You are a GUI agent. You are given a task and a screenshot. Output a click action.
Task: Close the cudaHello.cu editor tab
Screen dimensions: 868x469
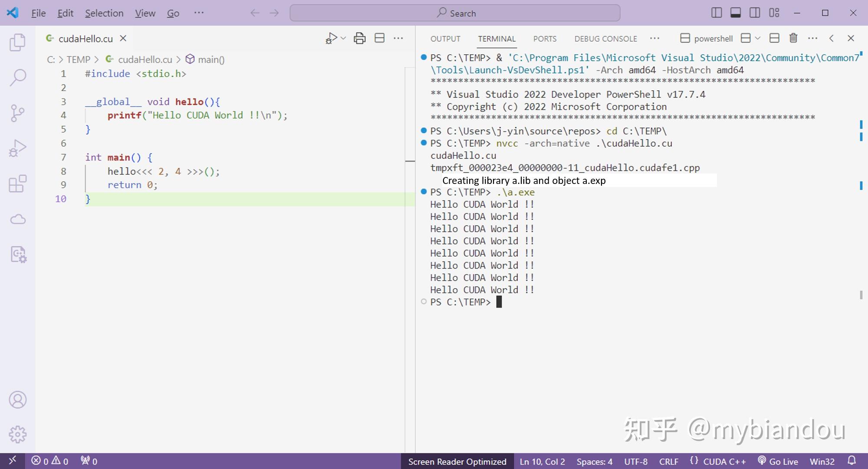tap(123, 38)
